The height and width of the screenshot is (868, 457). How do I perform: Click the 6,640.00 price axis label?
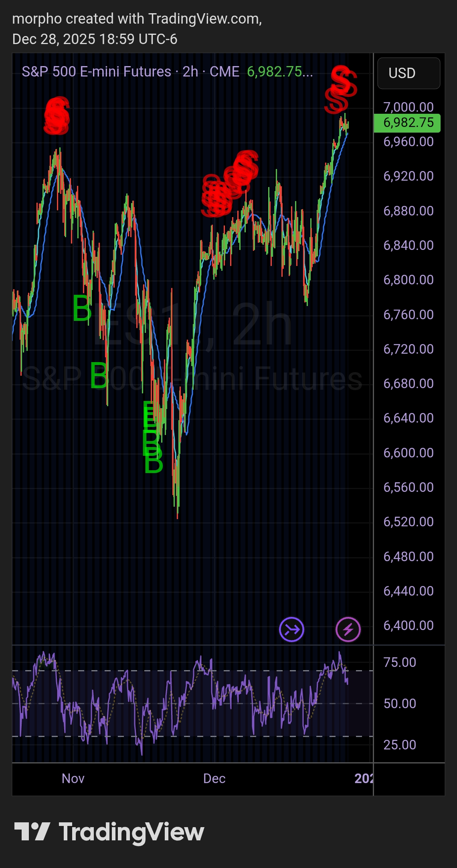[408, 418]
